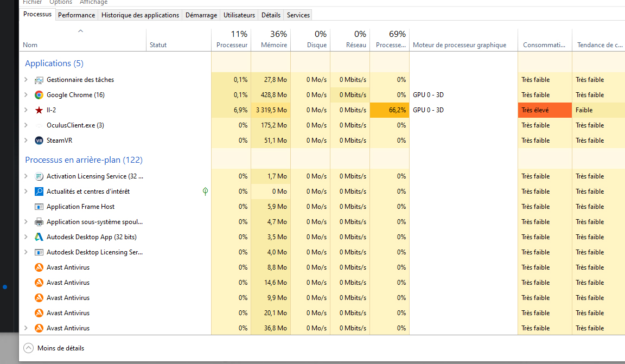
Task: Click the Avast icon on the 9,9 Mo row
Action: point(39,297)
